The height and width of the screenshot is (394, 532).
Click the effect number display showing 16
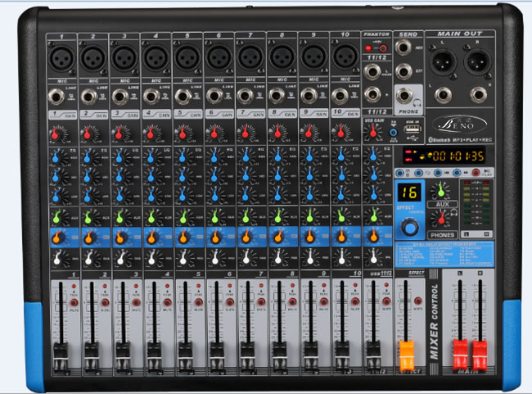tap(408, 192)
